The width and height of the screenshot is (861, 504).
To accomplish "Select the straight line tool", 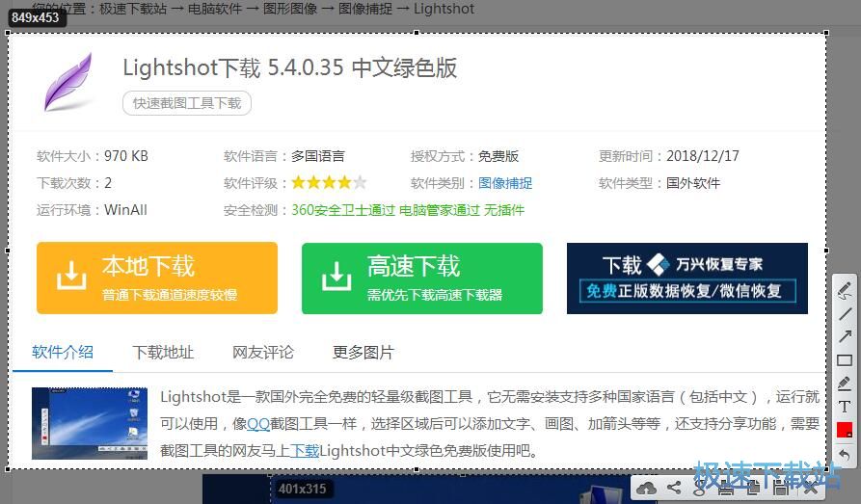I will tap(845, 314).
